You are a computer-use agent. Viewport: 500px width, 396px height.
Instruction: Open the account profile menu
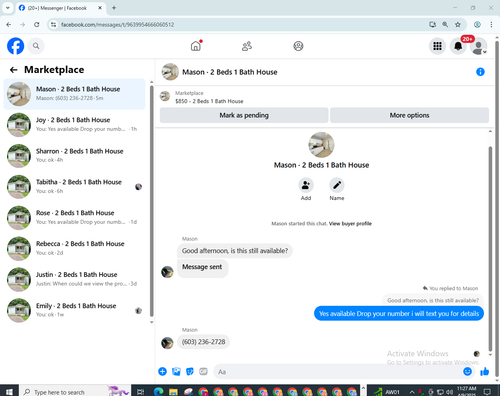click(x=478, y=47)
